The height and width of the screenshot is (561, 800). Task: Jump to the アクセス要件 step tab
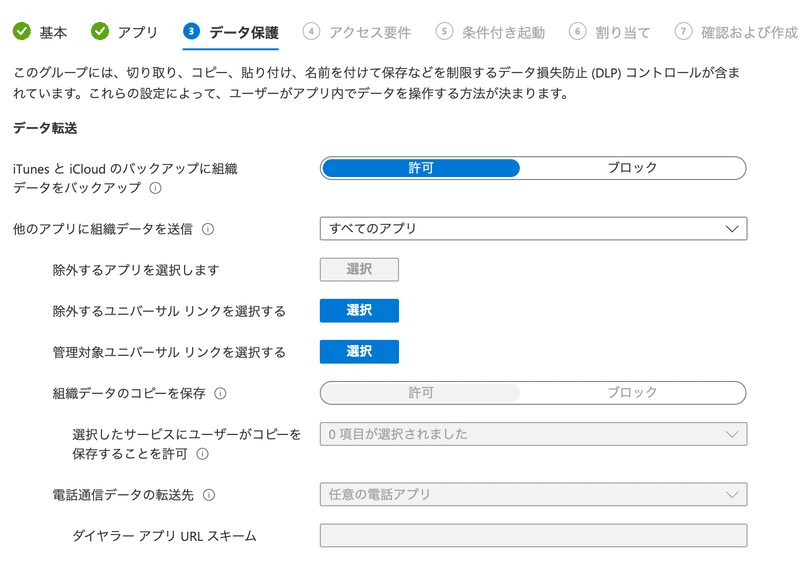click(357, 32)
